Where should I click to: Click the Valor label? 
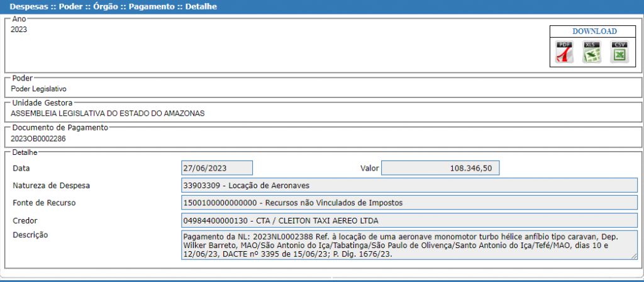369,168
